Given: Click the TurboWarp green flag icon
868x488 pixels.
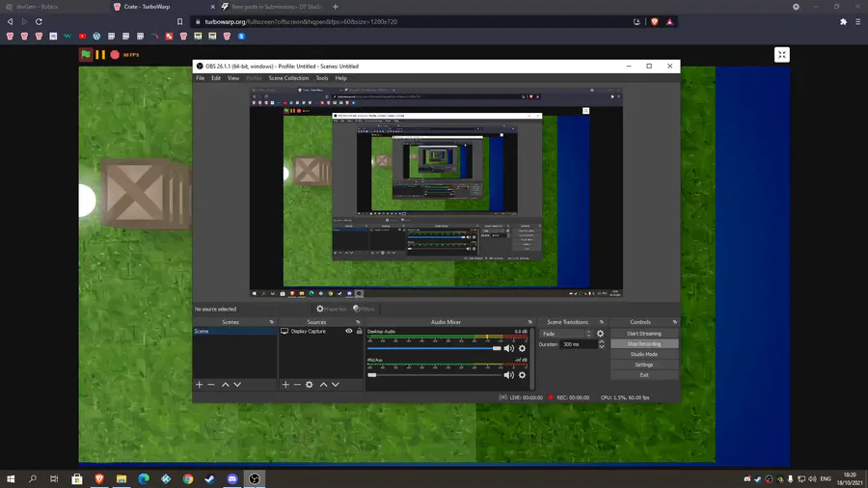Looking at the screenshot, I should pyautogui.click(x=85, y=54).
